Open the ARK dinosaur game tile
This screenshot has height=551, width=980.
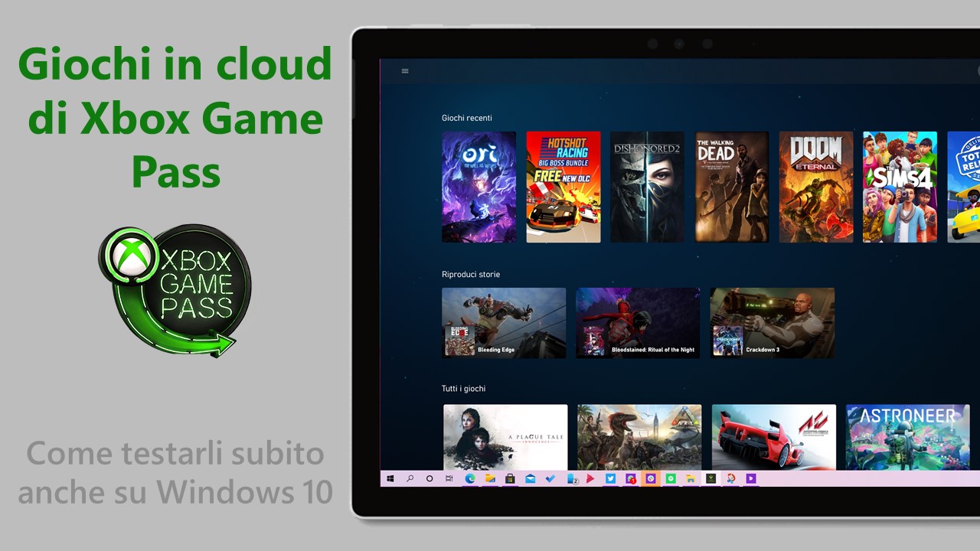(639, 437)
